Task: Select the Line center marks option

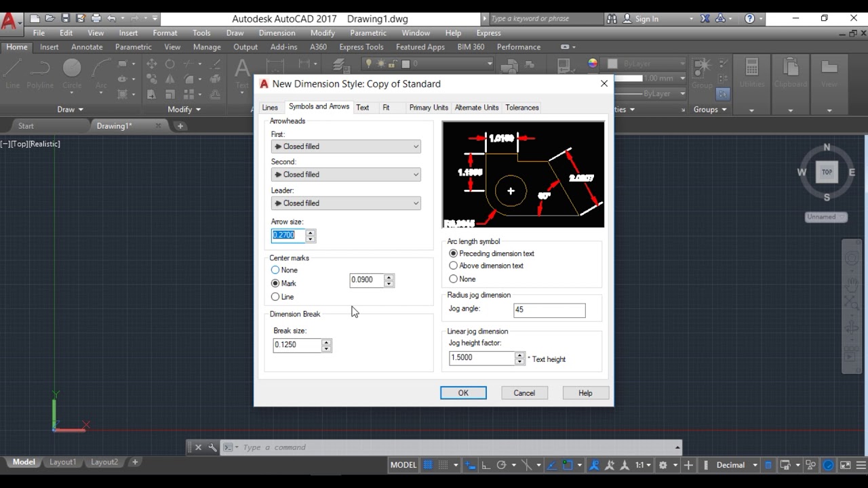Action: pyautogui.click(x=275, y=297)
